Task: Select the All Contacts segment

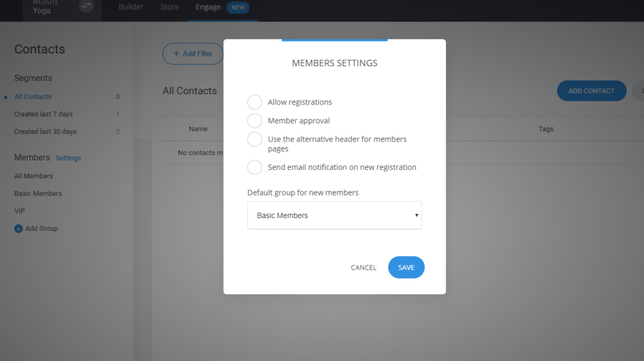Action: [33, 97]
